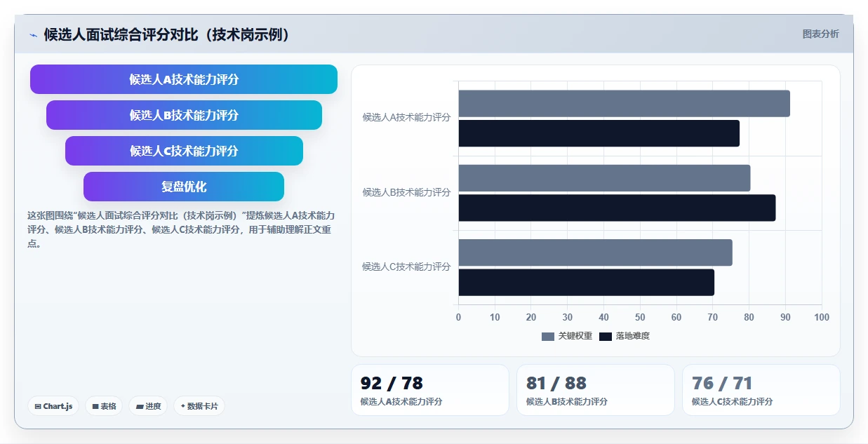This screenshot has width=868, height=444.
Task: Click the 表格 tag chip
Action: click(104, 406)
